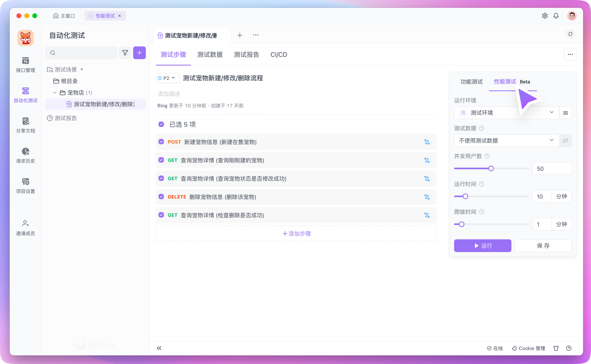Switch to 功能测试 tab in right panel

470,82
